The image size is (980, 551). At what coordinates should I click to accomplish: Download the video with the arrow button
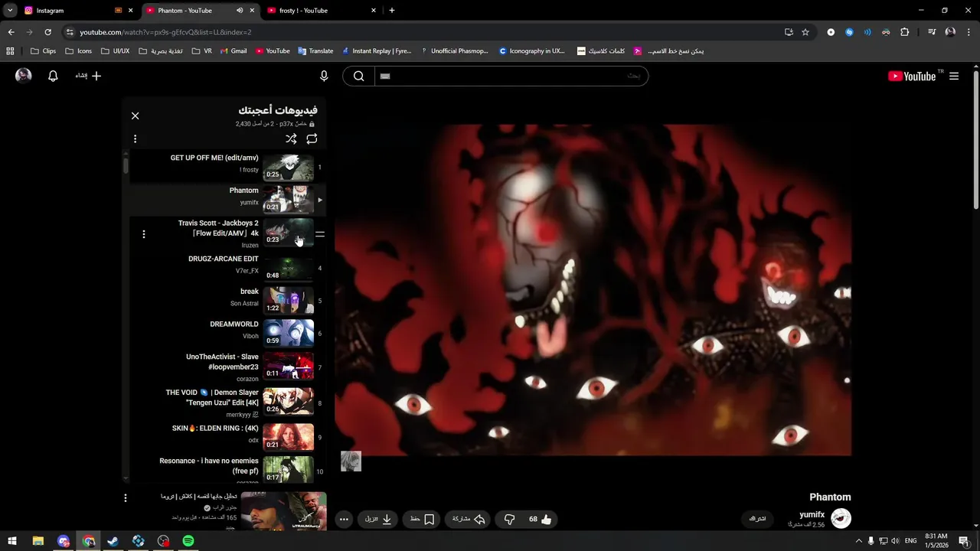coord(378,519)
